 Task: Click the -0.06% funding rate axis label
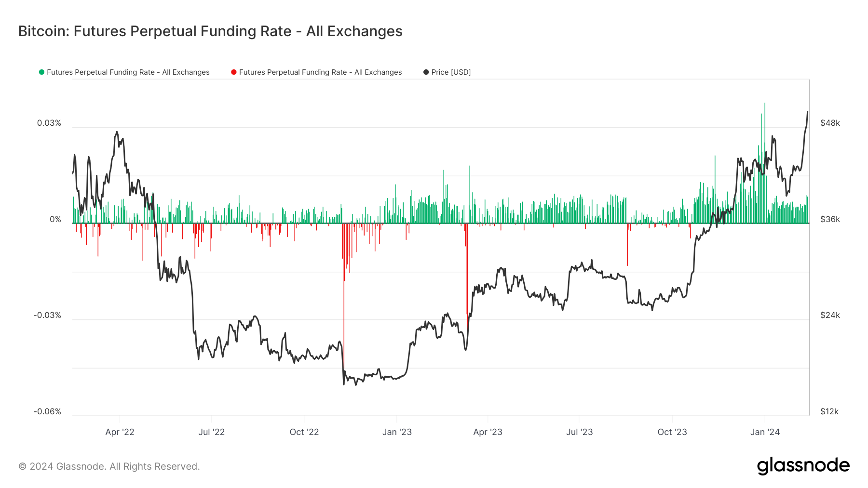click(x=47, y=411)
